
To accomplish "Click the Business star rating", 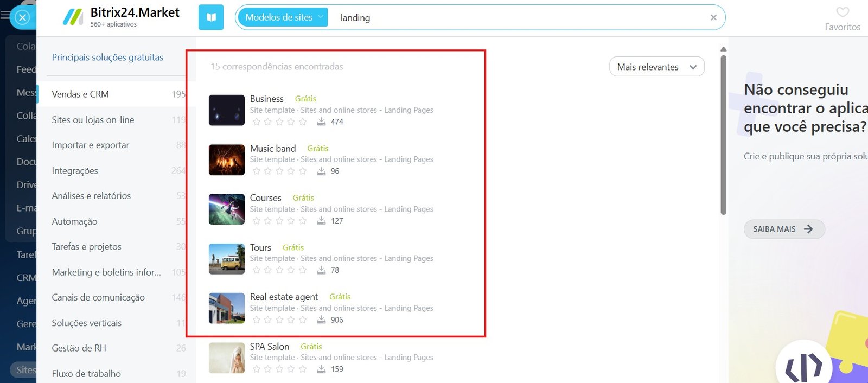I will point(279,122).
